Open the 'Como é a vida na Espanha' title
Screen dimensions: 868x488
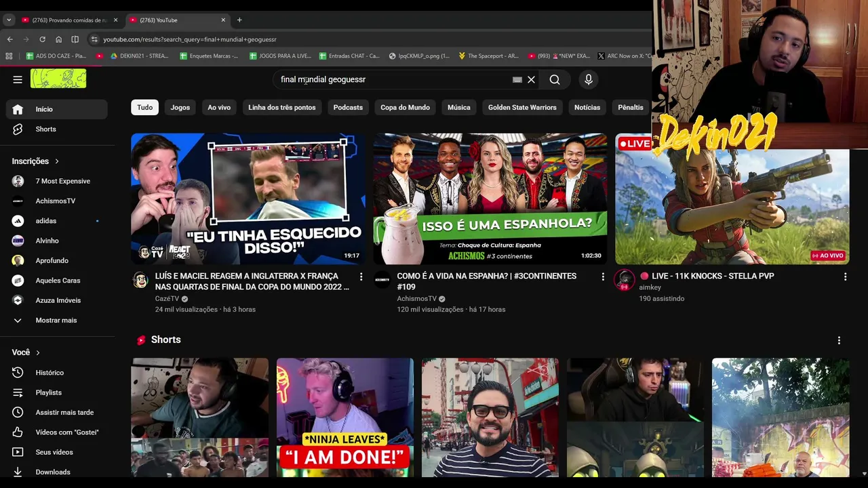click(487, 281)
